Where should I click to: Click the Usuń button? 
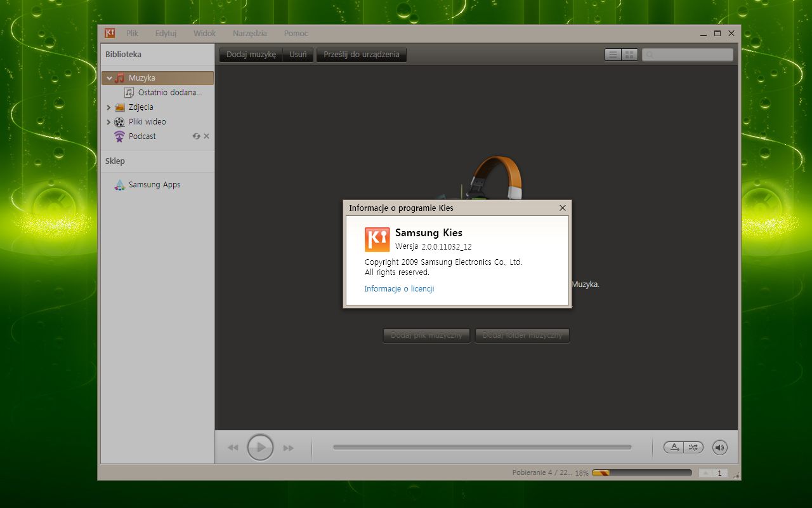[x=298, y=55]
